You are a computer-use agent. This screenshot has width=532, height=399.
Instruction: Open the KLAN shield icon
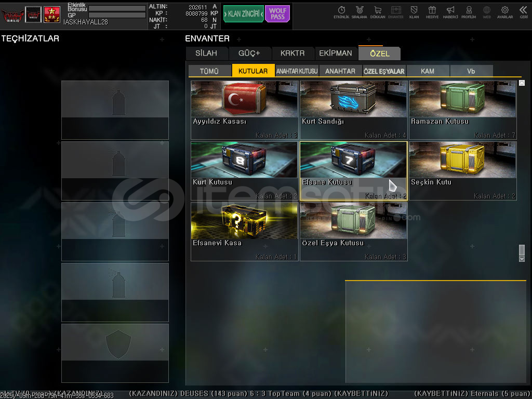coord(414,12)
